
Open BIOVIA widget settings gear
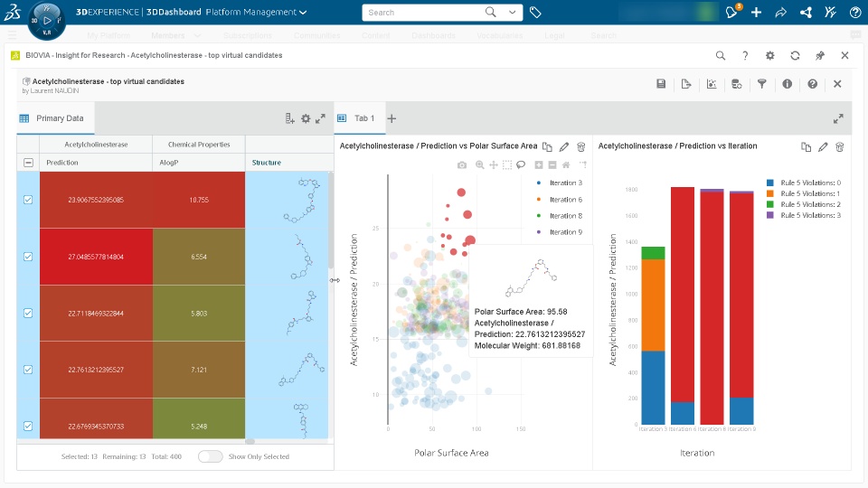770,55
